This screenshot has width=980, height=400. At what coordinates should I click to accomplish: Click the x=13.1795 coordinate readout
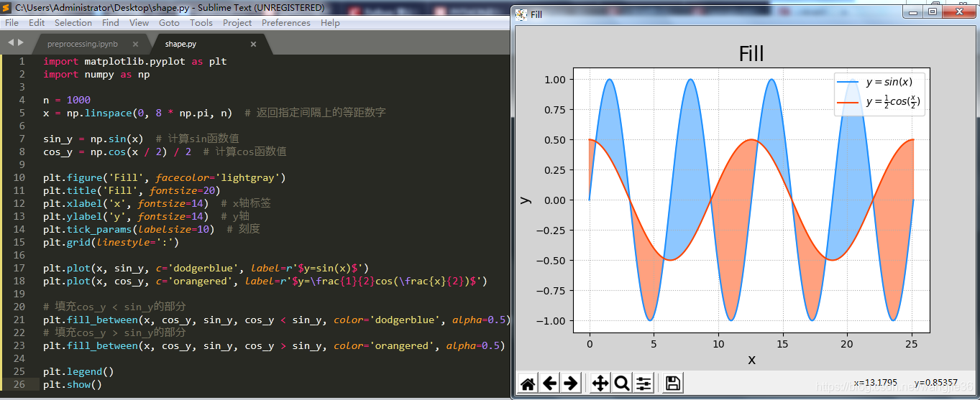pyautogui.click(x=875, y=382)
